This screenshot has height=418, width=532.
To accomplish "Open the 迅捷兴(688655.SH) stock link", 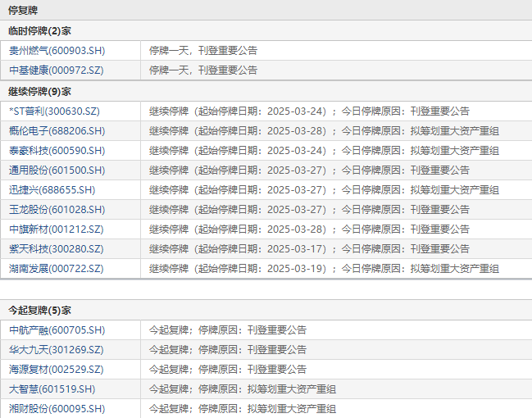I will click(52, 190).
